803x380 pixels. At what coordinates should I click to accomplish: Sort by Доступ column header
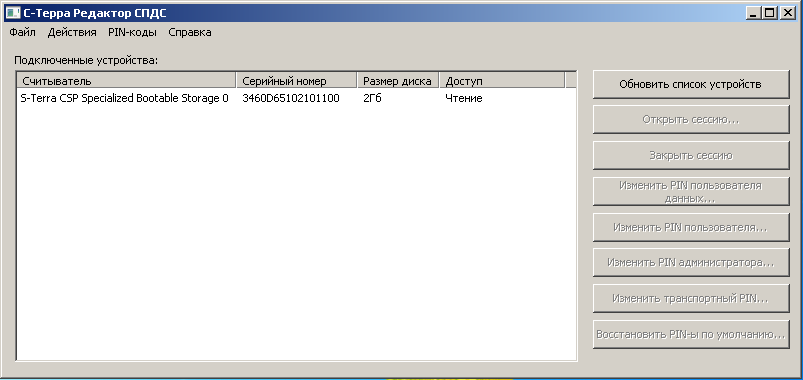[x=502, y=81]
